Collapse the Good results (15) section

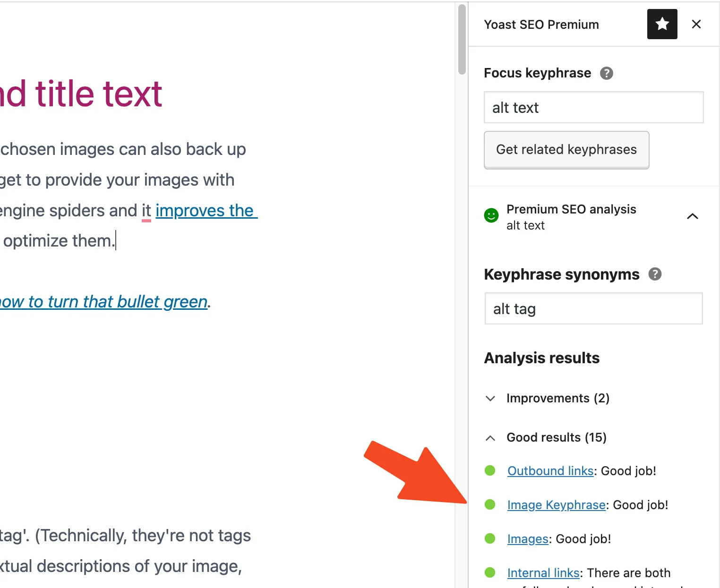tap(490, 438)
